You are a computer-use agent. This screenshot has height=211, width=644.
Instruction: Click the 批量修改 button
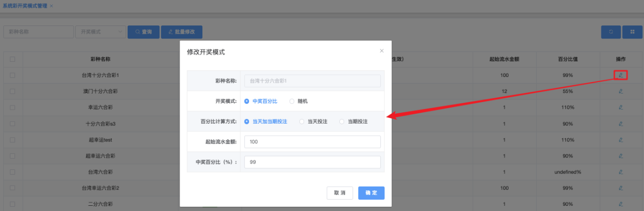(x=181, y=32)
